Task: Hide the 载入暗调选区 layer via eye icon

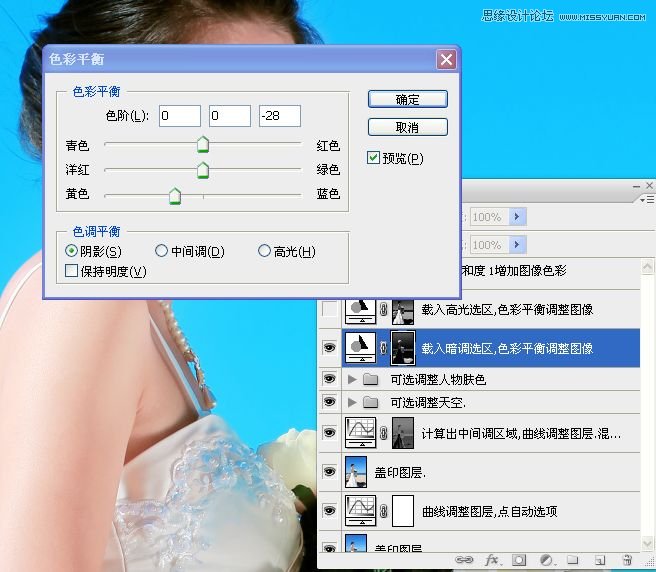Action: pyautogui.click(x=330, y=347)
